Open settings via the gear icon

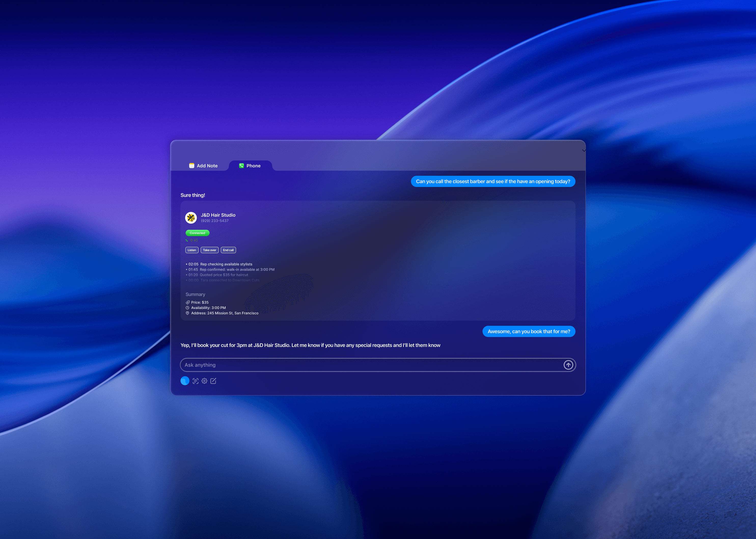204,381
